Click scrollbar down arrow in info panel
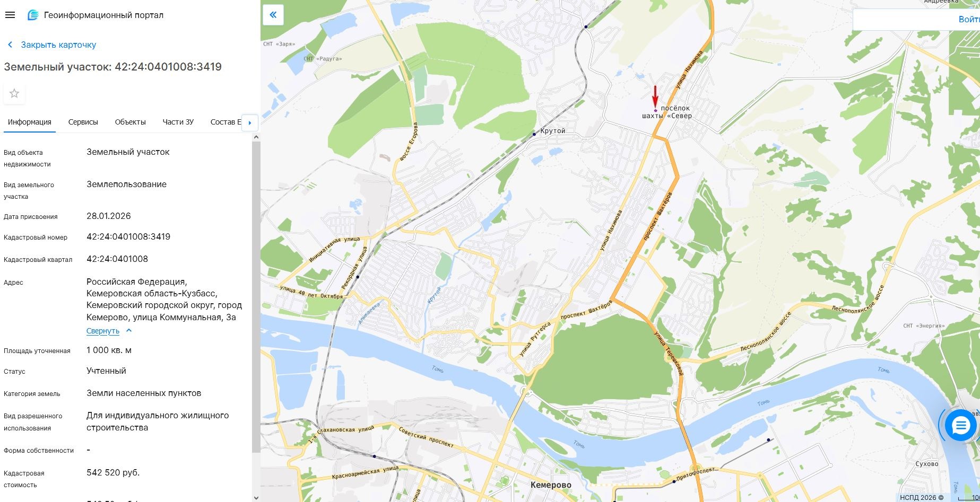The height and width of the screenshot is (502, 980). [256, 498]
